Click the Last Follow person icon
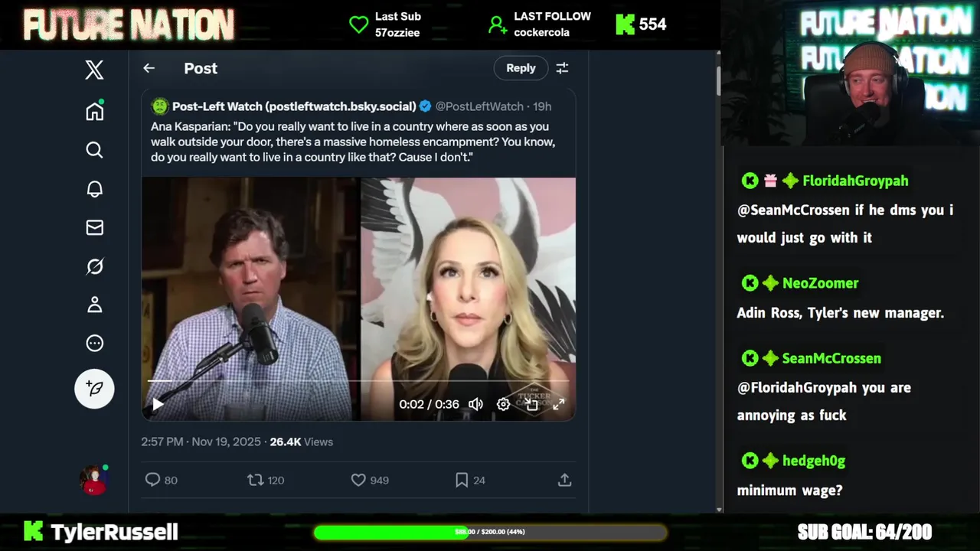The height and width of the screenshot is (551, 980). (498, 24)
